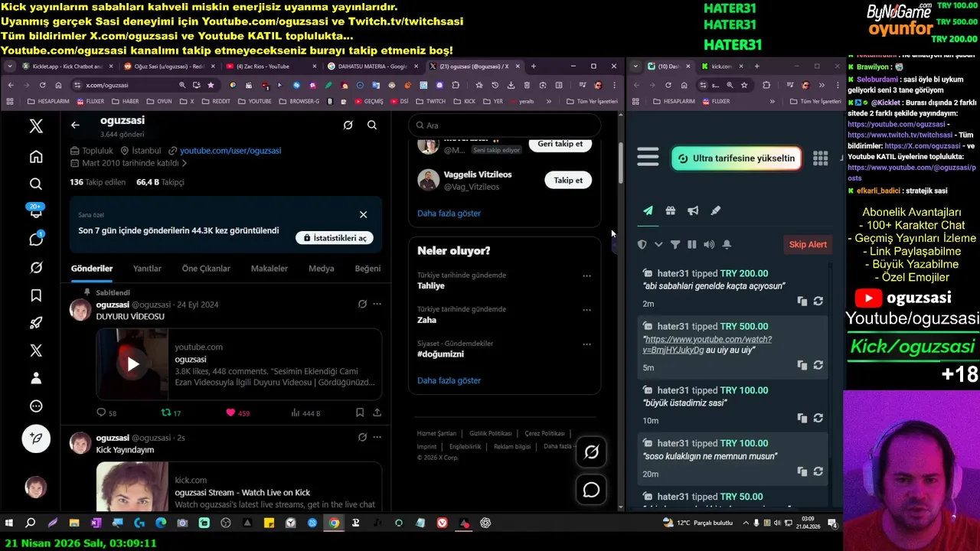Open more options on DUYURU VİDEOSU post
This screenshot has height=551, width=980.
pos(377,304)
